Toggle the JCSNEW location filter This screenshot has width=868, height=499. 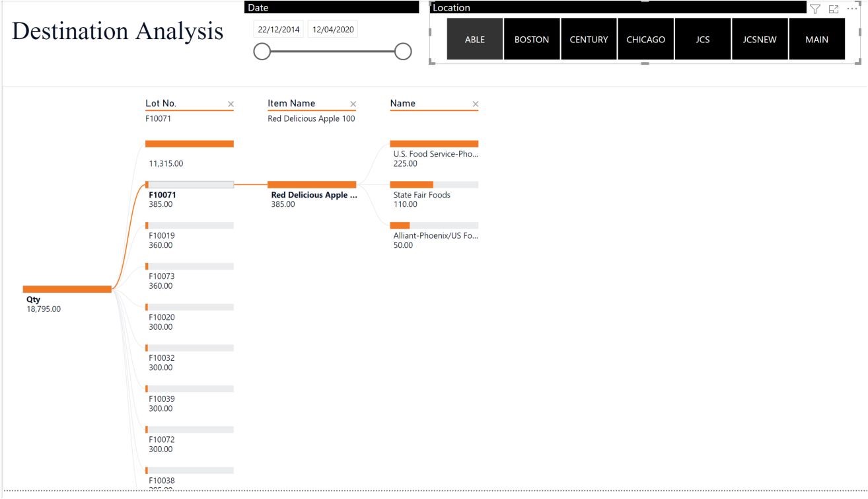(x=760, y=39)
